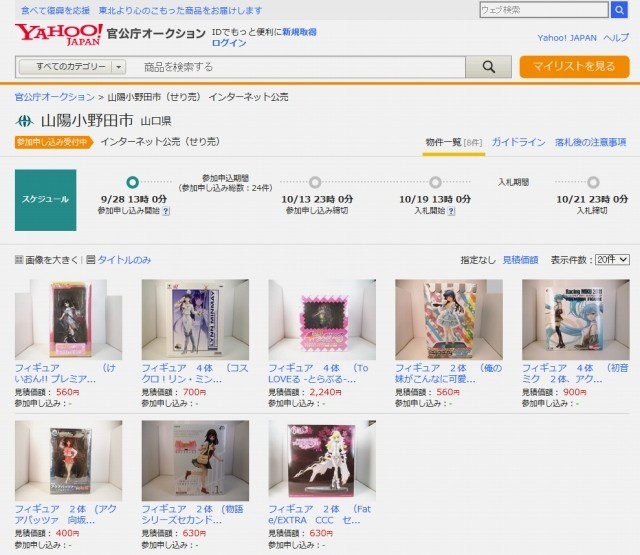
Task: Open the 落札後の注意事項 tab
Action: click(591, 143)
